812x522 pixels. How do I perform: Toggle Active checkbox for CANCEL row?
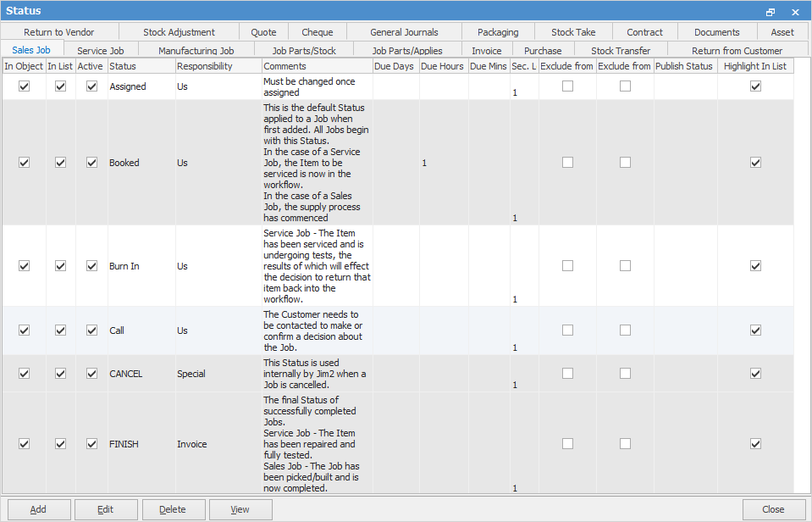coord(91,373)
